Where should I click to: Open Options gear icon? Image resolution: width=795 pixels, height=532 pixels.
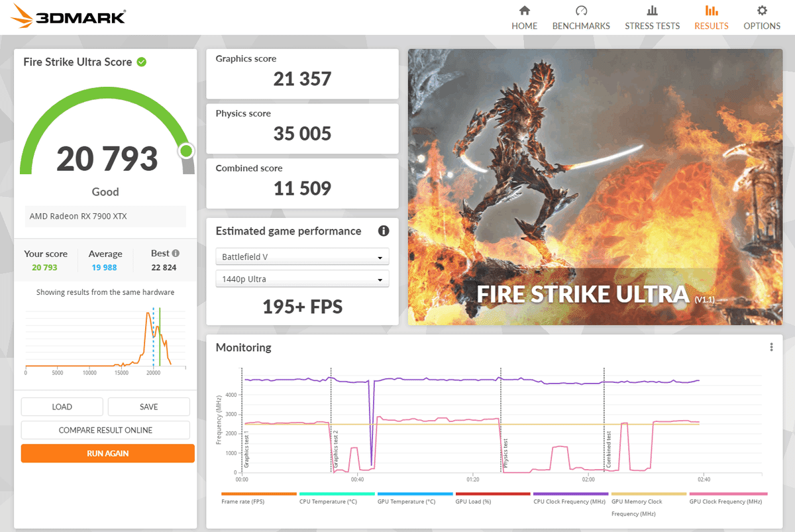point(762,11)
